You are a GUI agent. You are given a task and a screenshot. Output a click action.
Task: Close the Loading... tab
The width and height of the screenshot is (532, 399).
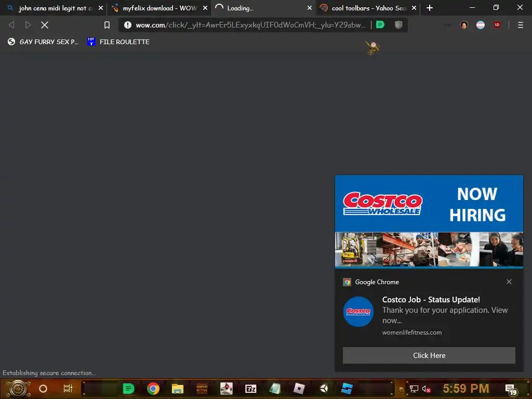click(310, 8)
